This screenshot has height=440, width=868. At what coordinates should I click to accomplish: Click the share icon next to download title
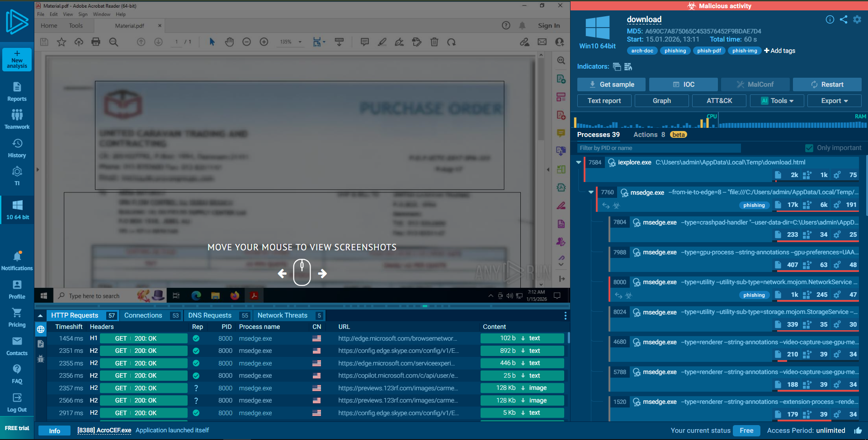843,19
